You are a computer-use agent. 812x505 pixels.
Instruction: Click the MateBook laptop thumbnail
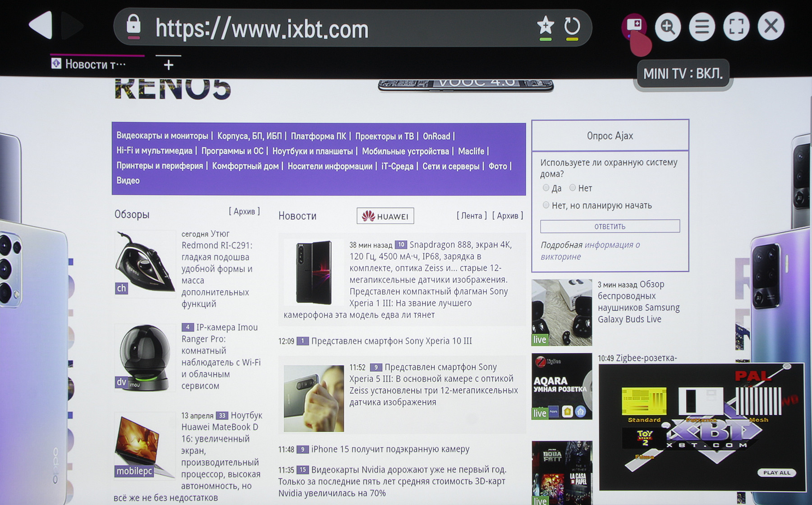[x=145, y=445]
